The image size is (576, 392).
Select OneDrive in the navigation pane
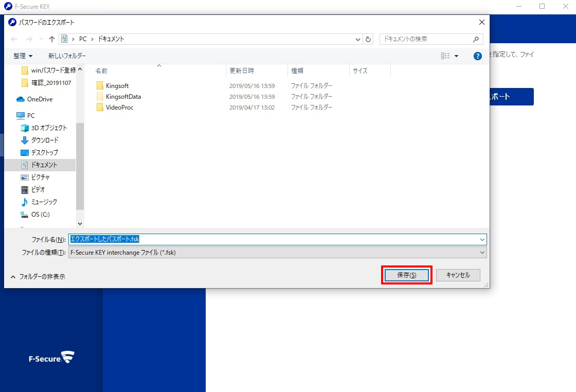(39, 99)
